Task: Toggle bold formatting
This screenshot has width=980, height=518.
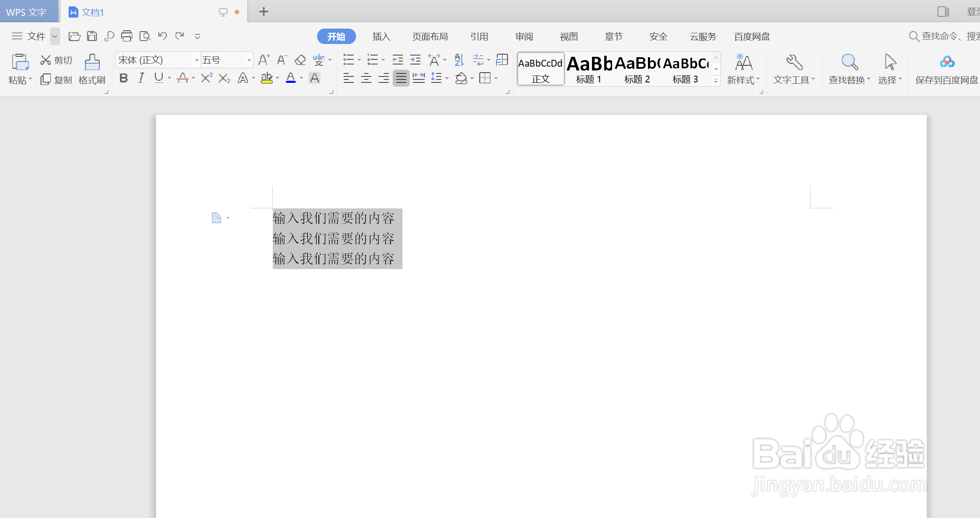Action: point(124,78)
